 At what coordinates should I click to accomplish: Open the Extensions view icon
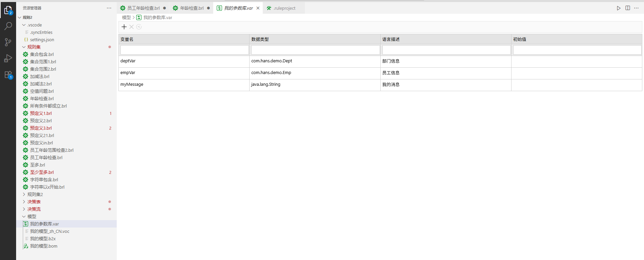8,74
